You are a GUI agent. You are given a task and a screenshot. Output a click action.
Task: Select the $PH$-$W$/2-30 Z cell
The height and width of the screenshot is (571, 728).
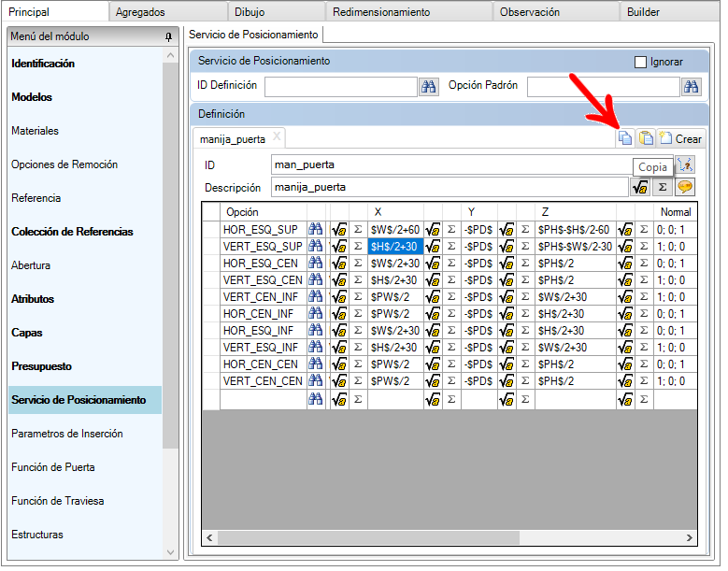pos(576,246)
